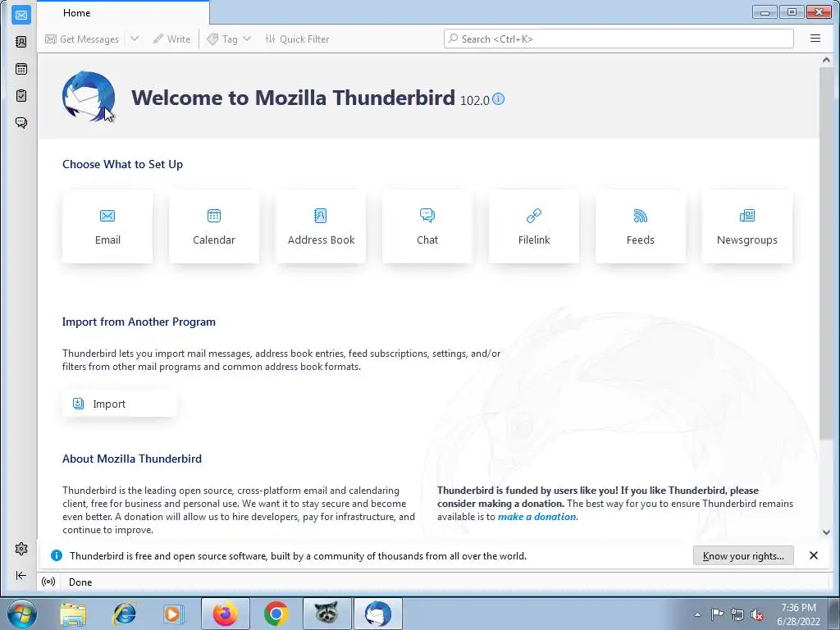Click the Thunderbird logo
840x630 pixels.
89,97
